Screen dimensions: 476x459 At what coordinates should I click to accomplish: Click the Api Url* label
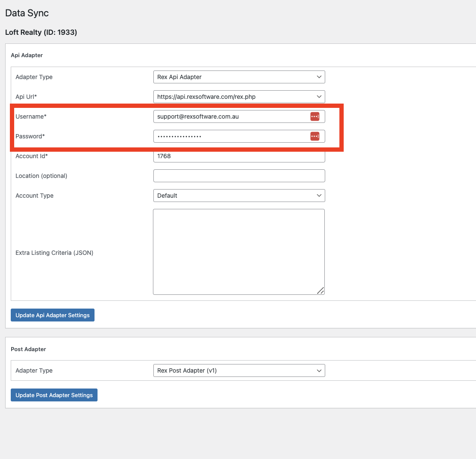[x=26, y=97]
